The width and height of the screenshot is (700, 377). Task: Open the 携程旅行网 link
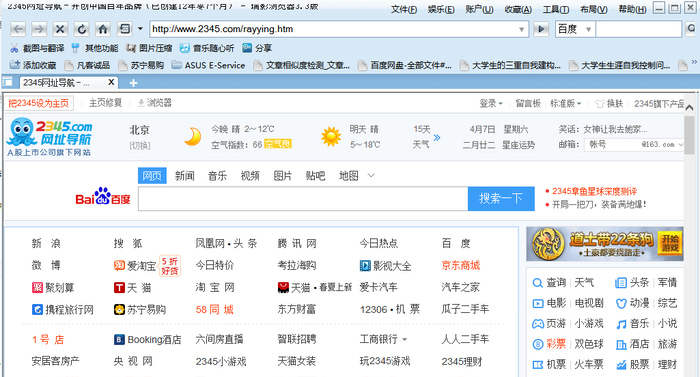pyautogui.click(x=63, y=309)
